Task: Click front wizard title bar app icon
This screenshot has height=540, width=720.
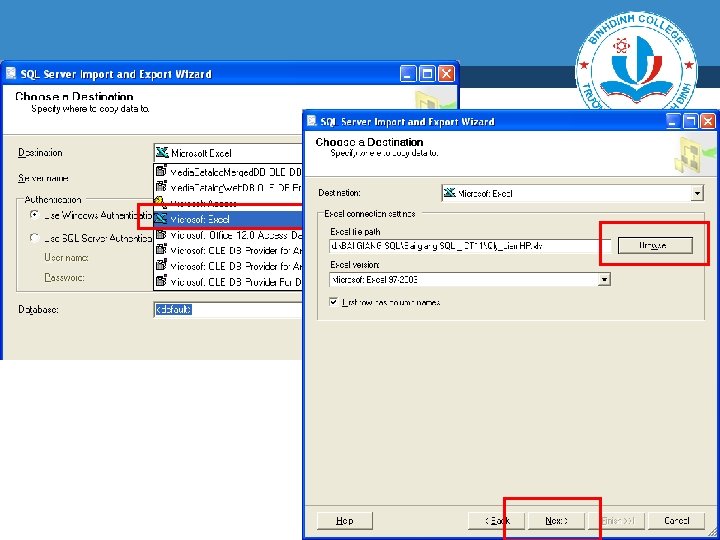Action: click(312, 121)
